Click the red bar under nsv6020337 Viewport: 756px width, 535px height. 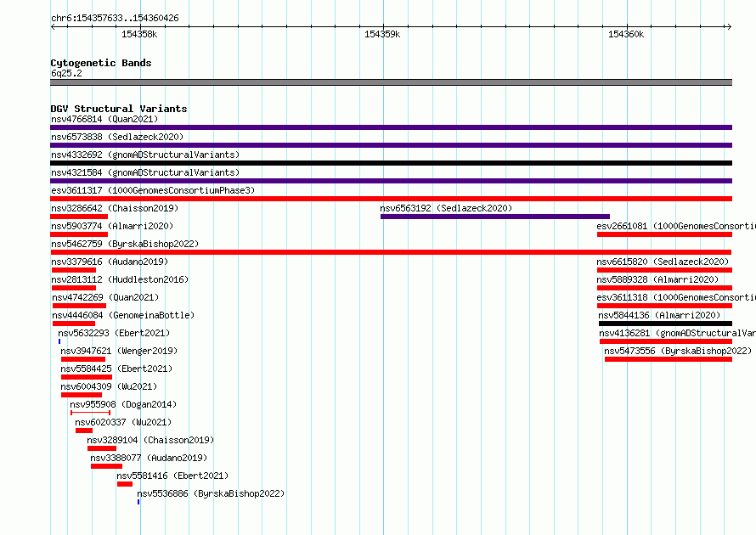[84, 431]
